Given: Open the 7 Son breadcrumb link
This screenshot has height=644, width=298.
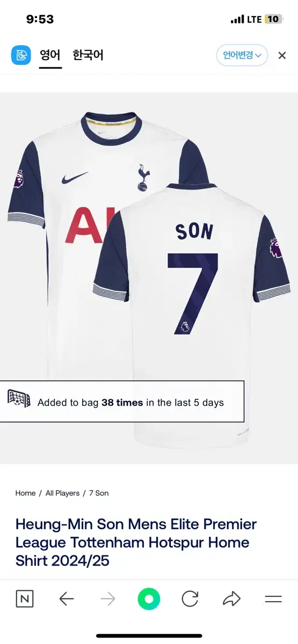Looking at the screenshot, I should (x=99, y=493).
